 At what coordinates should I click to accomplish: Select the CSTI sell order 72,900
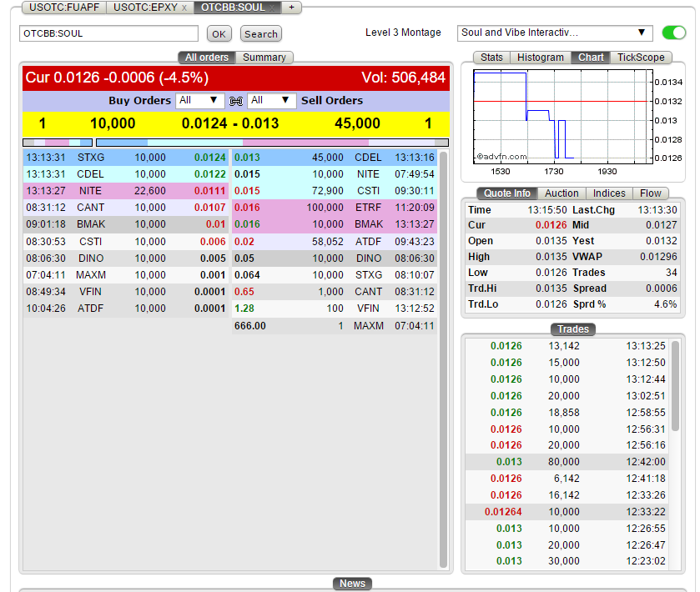pyautogui.click(x=335, y=191)
